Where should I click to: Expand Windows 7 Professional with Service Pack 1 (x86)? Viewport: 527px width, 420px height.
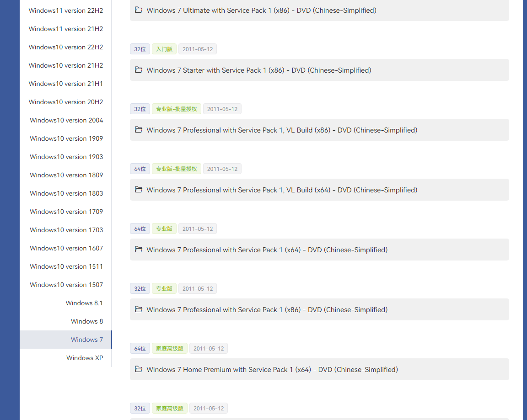click(319, 309)
